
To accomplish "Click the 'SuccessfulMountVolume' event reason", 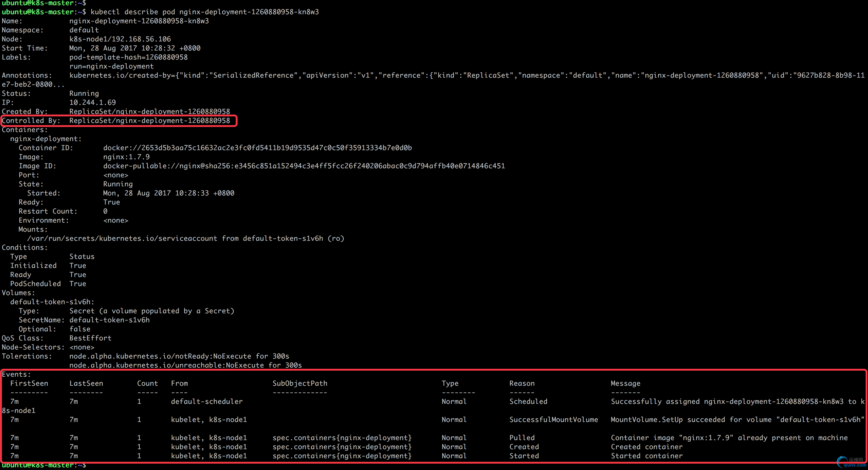I will point(554,420).
